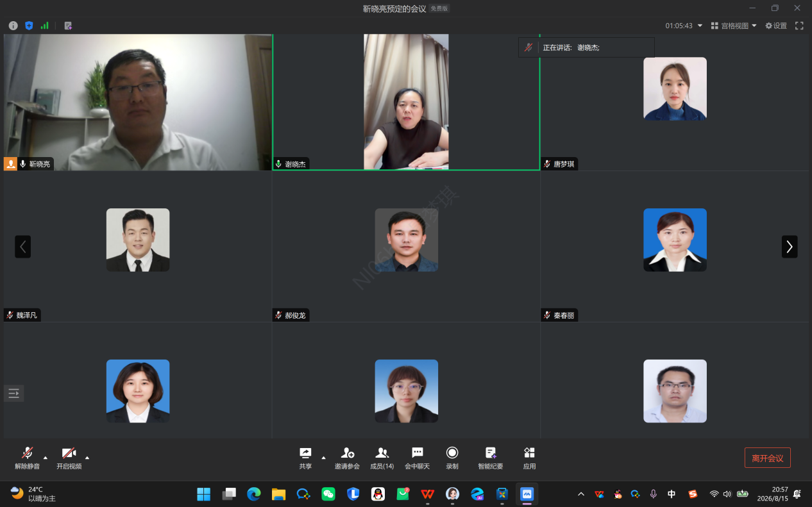
Task: Launch Microsoft Edge from taskbar
Action: click(x=254, y=494)
